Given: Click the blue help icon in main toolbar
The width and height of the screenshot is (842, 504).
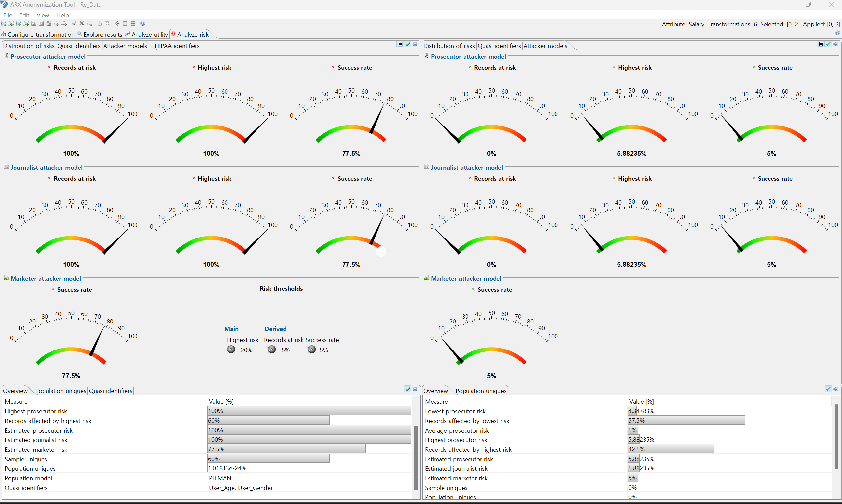Looking at the screenshot, I should click(143, 24).
